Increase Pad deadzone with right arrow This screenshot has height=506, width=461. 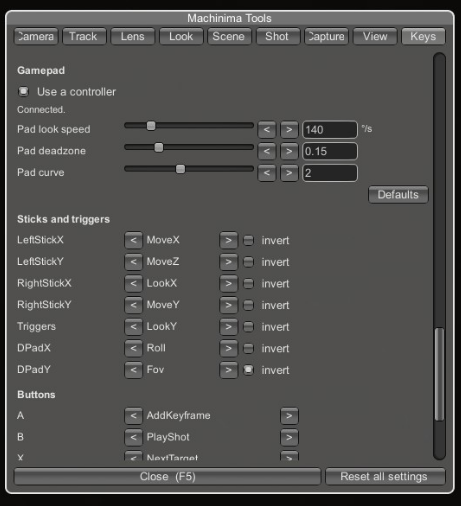(x=289, y=151)
